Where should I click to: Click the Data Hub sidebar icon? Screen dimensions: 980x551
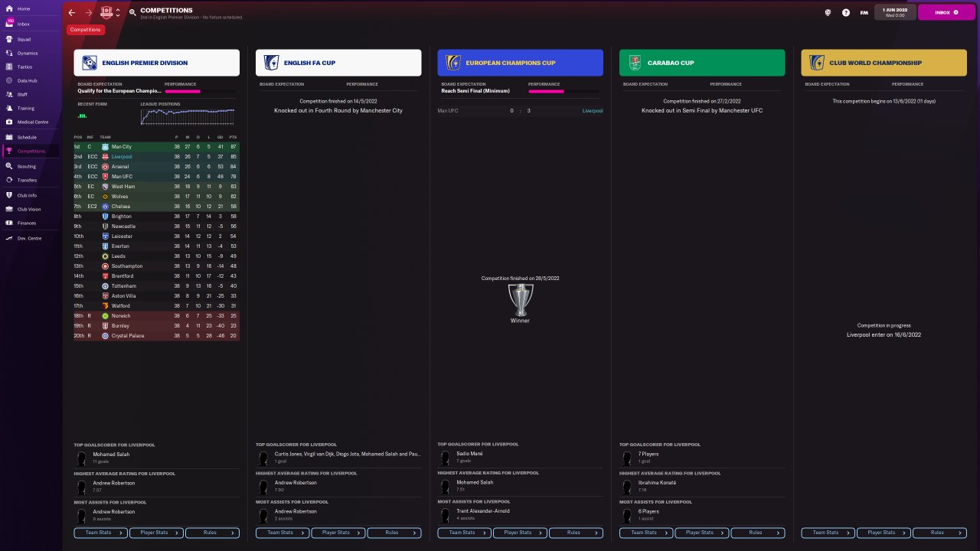click(9, 80)
